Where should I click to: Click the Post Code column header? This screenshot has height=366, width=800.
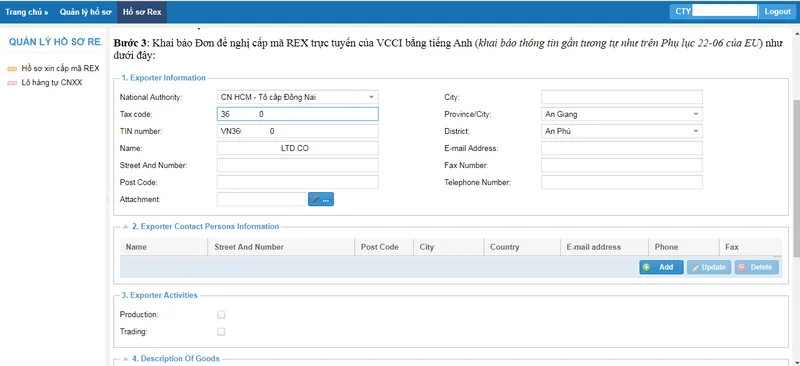pyautogui.click(x=384, y=247)
